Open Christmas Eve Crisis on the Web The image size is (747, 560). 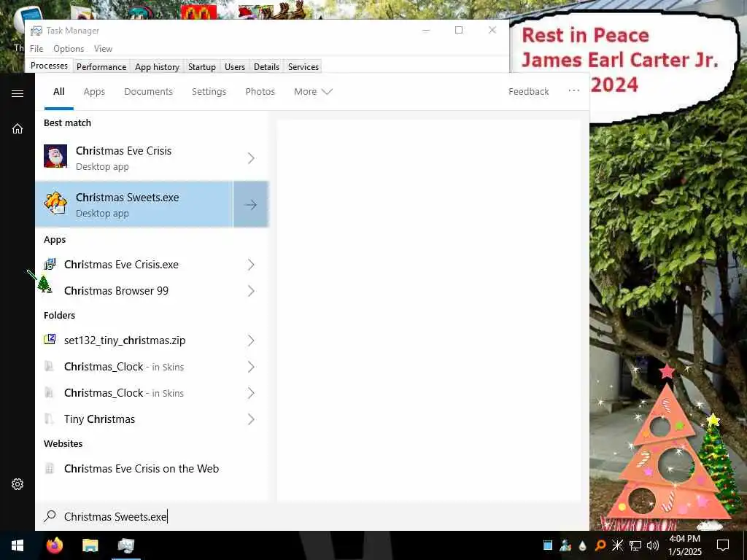click(152, 469)
